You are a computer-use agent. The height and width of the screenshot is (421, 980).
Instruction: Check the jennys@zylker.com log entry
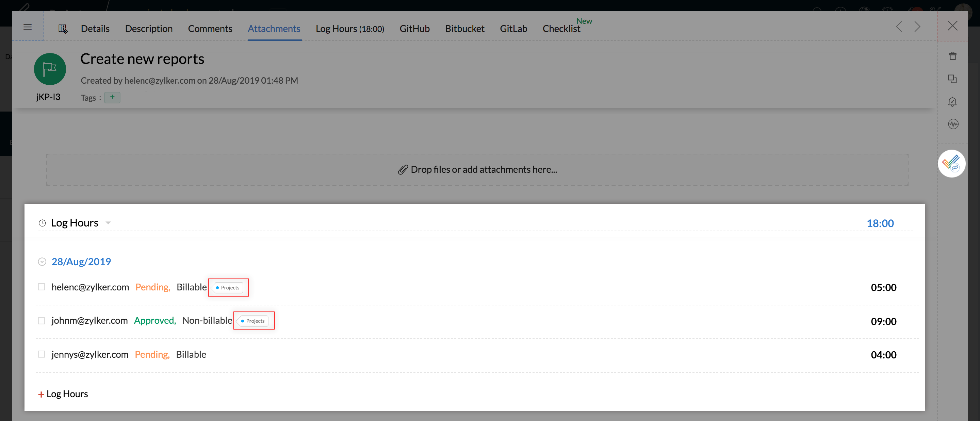click(42, 354)
